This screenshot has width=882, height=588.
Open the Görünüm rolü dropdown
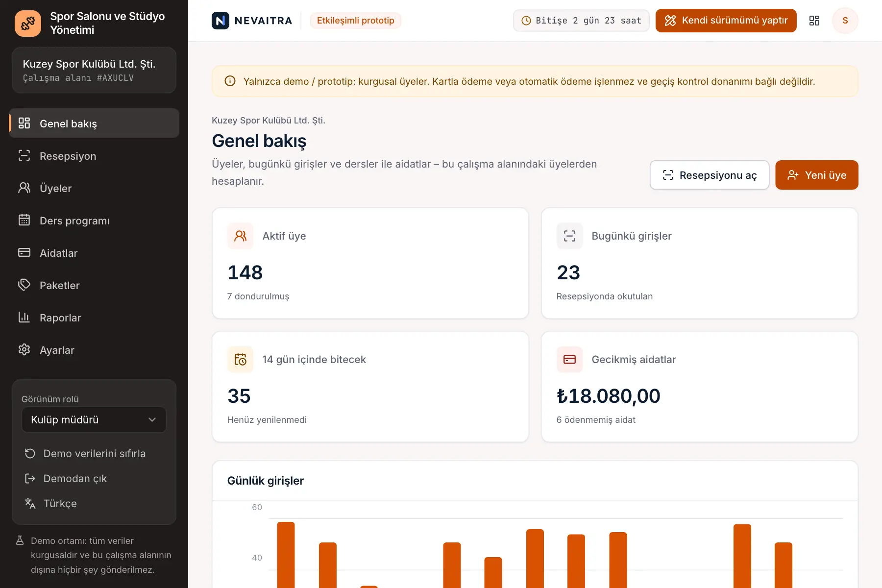94,420
